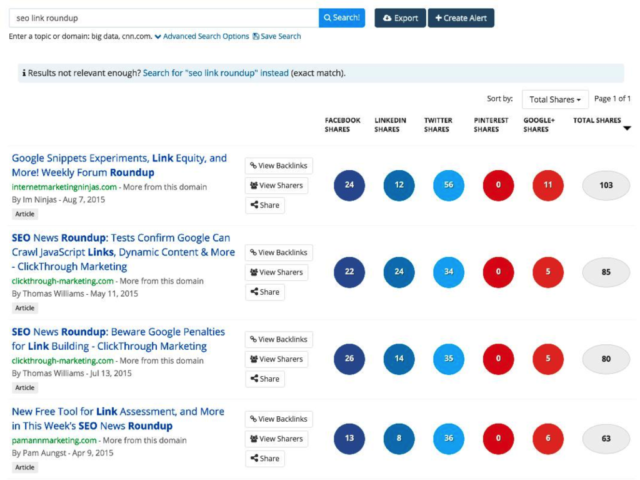Click the red Google+ shares bubble showing 11
This screenshot has width=640, height=480.
click(548, 185)
